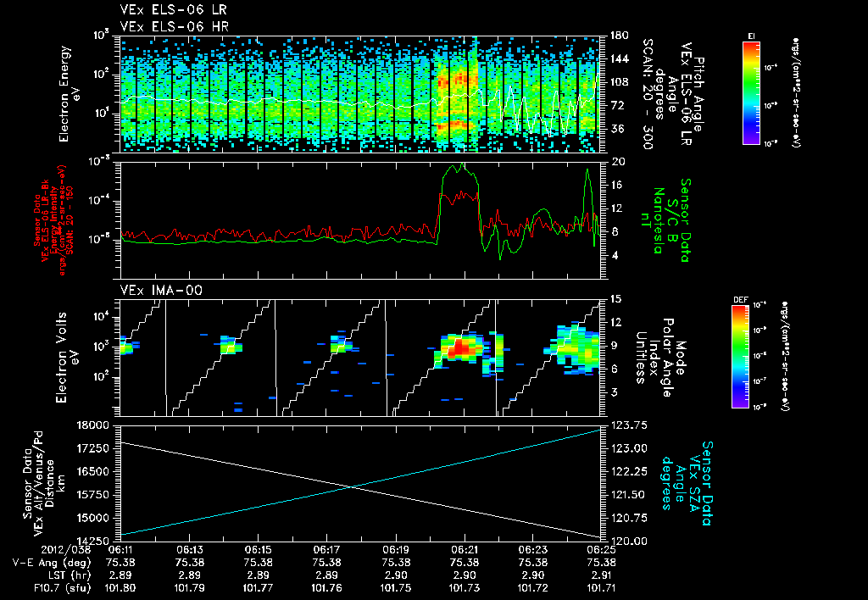Screen dimensions: 868x600
Task: Select the 'VEx ELS-06 HR' title
Action: click(175, 26)
